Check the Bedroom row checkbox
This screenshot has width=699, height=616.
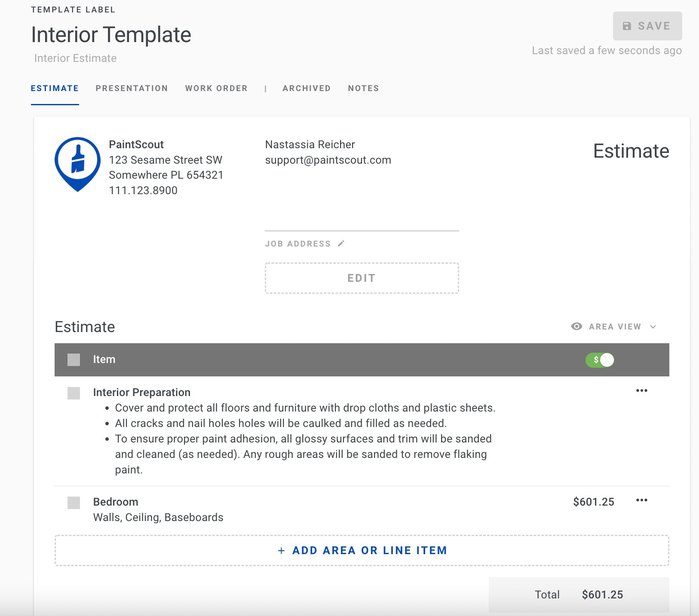(x=74, y=503)
